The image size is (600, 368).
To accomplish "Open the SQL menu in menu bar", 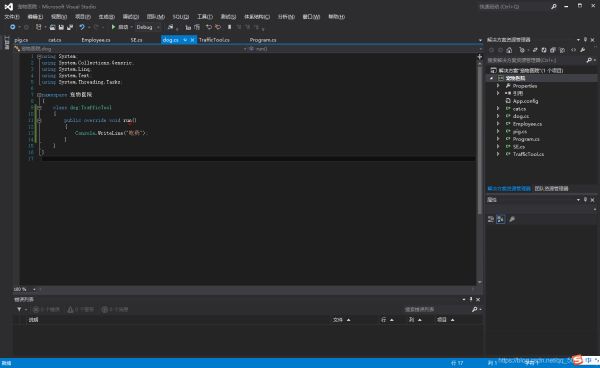I will coord(181,17).
